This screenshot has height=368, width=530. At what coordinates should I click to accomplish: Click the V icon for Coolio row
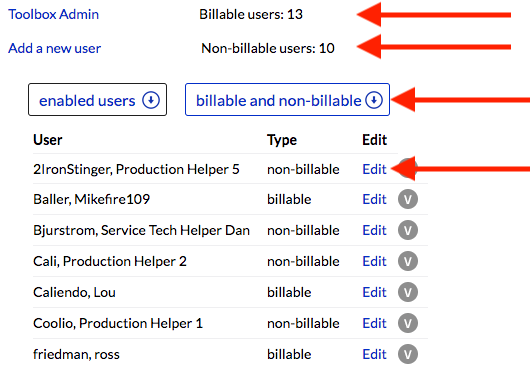[408, 323]
